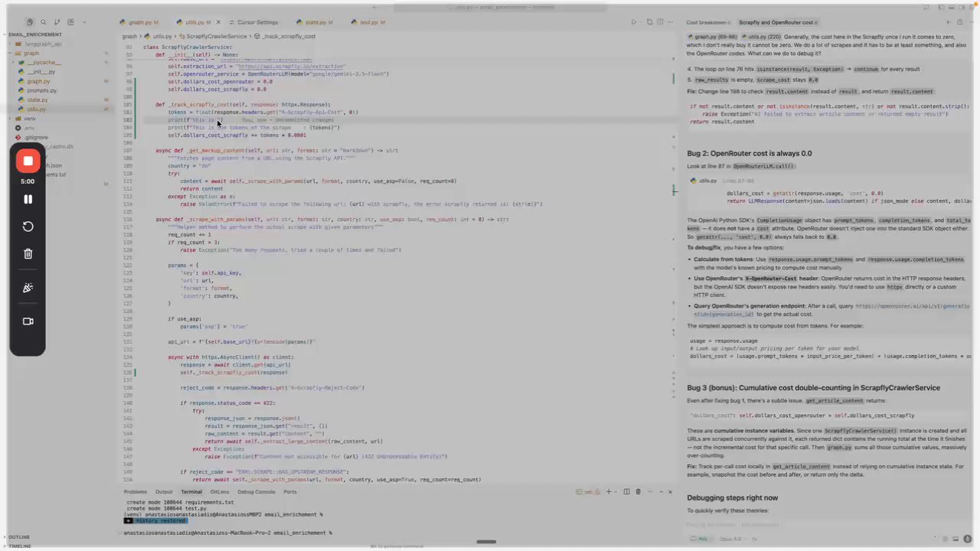Open the Source Control icon in sidebar header
Image resolution: width=980 pixels, height=551 pixels.
point(57,22)
